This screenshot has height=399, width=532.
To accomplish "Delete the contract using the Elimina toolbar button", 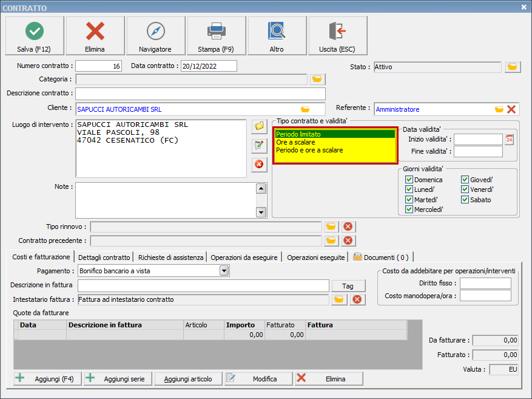I will click(x=95, y=36).
